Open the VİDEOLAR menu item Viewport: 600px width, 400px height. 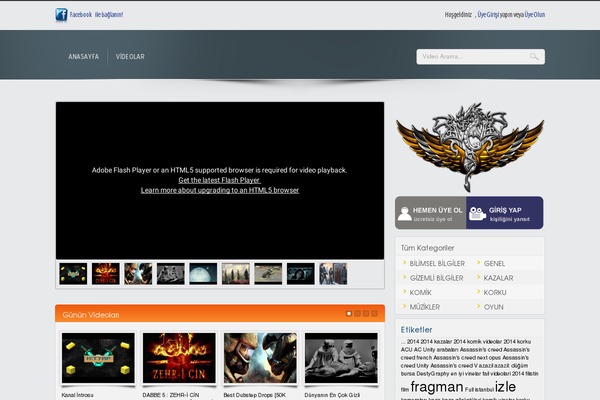tap(130, 57)
